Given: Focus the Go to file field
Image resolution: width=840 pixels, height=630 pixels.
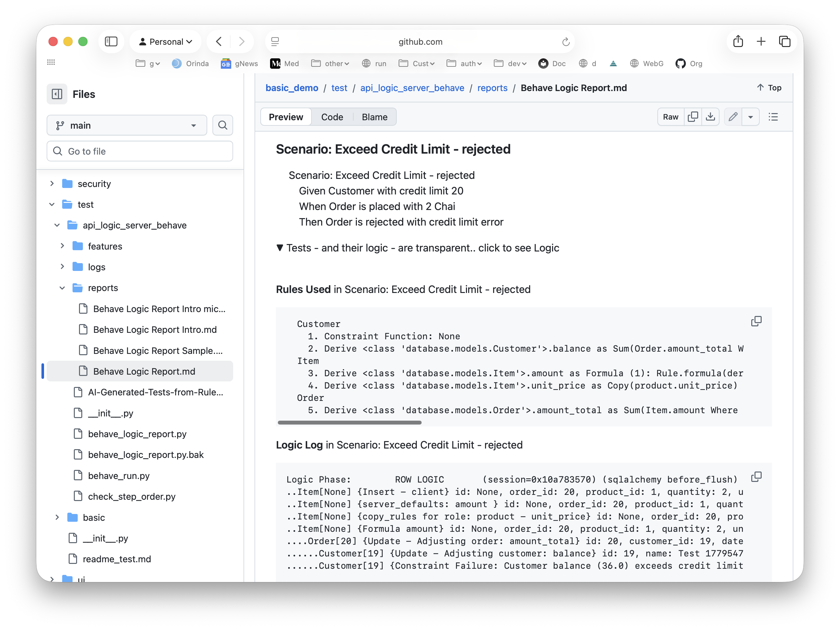Looking at the screenshot, I should [x=140, y=151].
